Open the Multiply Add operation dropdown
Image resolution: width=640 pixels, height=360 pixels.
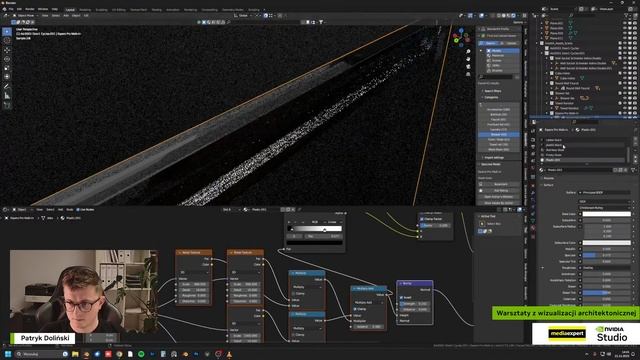point(369,302)
